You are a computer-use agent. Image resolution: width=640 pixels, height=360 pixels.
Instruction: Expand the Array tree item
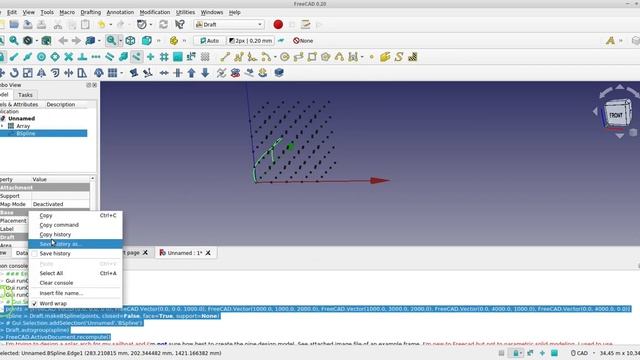click(3, 126)
